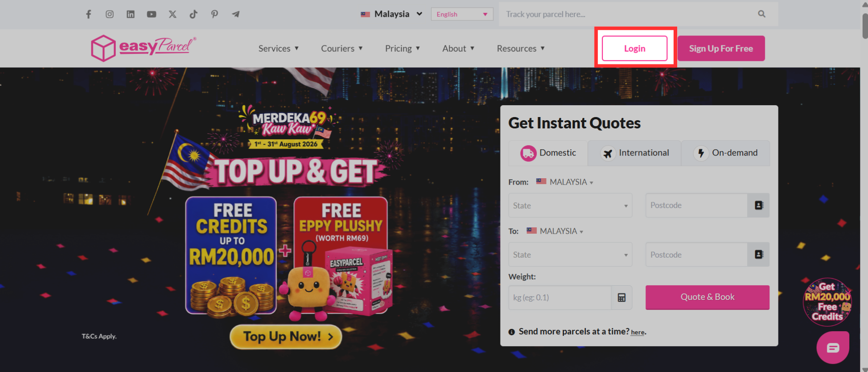Viewport: 868px width, 372px height.
Task: Follow the 'here' link for multiple parcels
Action: click(637, 332)
